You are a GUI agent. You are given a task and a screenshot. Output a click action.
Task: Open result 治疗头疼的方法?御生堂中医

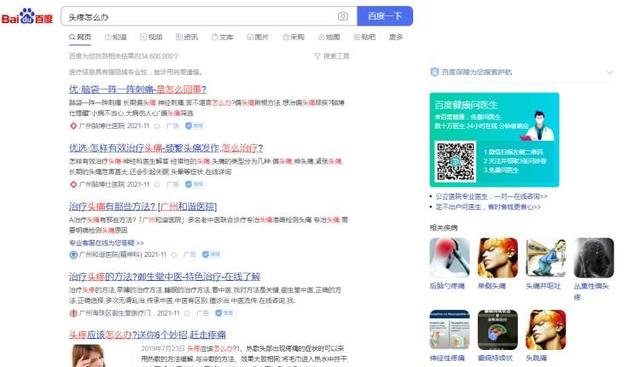(164, 277)
